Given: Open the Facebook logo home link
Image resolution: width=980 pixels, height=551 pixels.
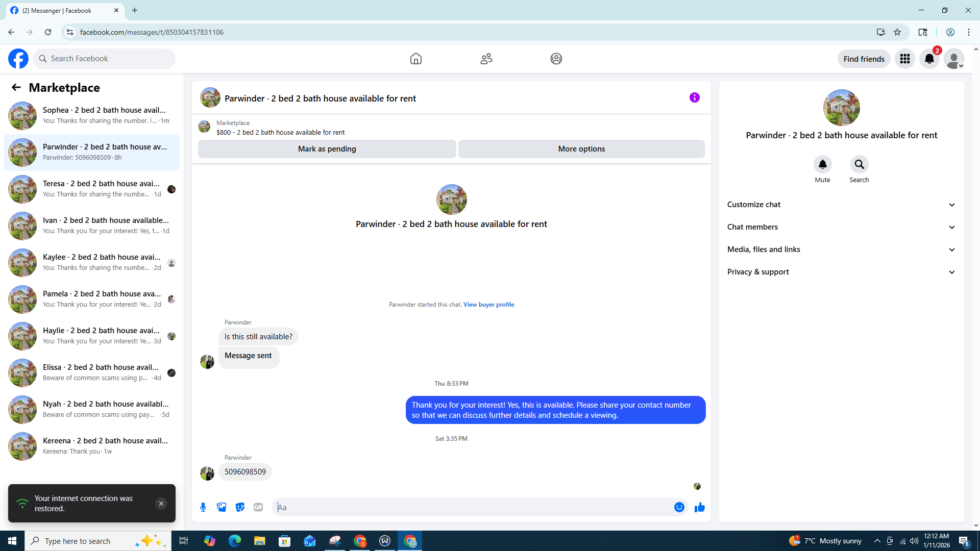Looking at the screenshot, I should tap(18, 59).
